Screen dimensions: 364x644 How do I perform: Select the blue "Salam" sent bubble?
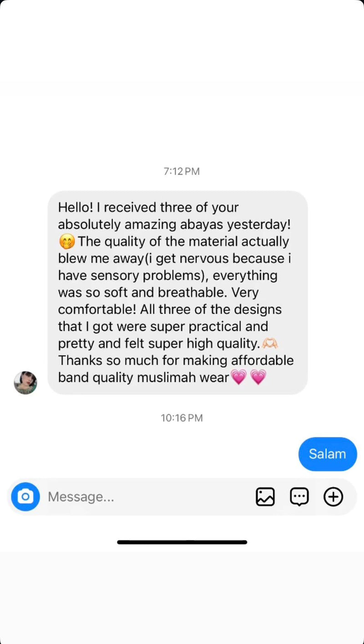pos(327,454)
